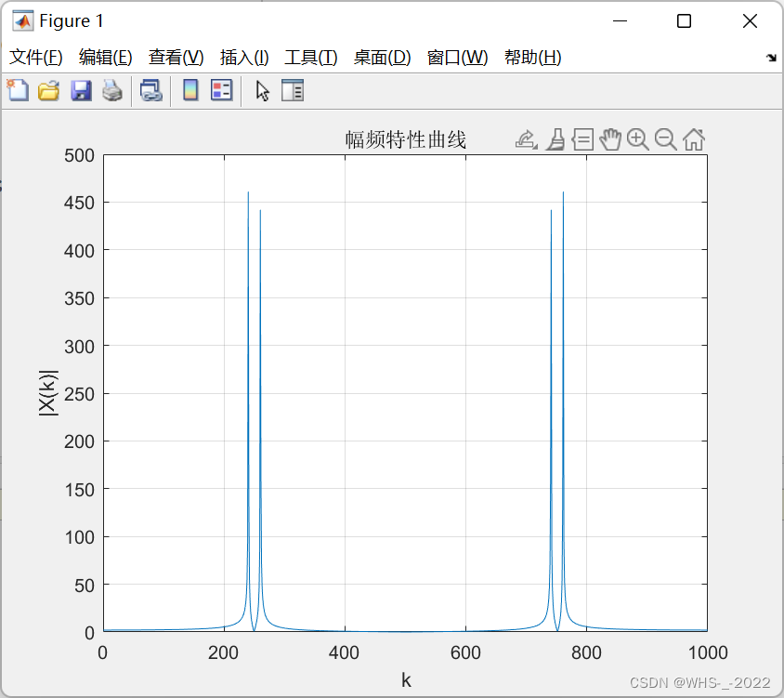The height and width of the screenshot is (698, 784).
Task: Click the x-axis tick label 600
Action: tap(465, 652)
